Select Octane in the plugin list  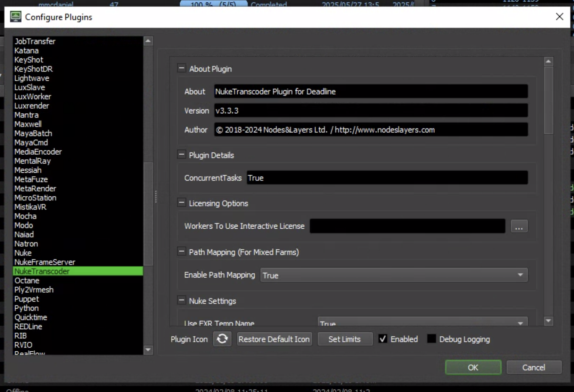[27, 280]
